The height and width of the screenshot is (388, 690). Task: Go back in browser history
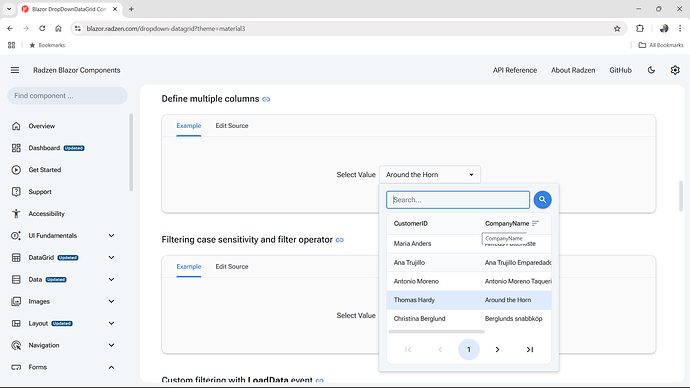[10, 29]
